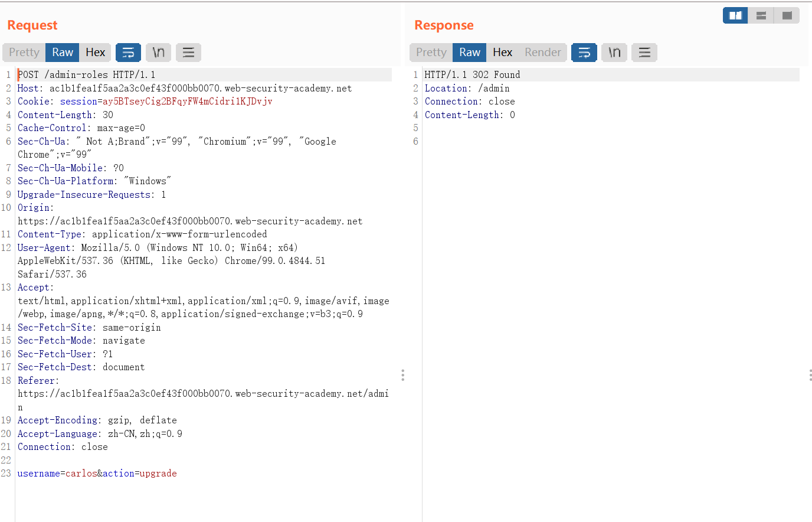Viewport: 812px width, 522px height.
Task: Click the 'Sec-Fetch-Mode: navigate' header
Action: pyautogui.click(x=81, y=341)
